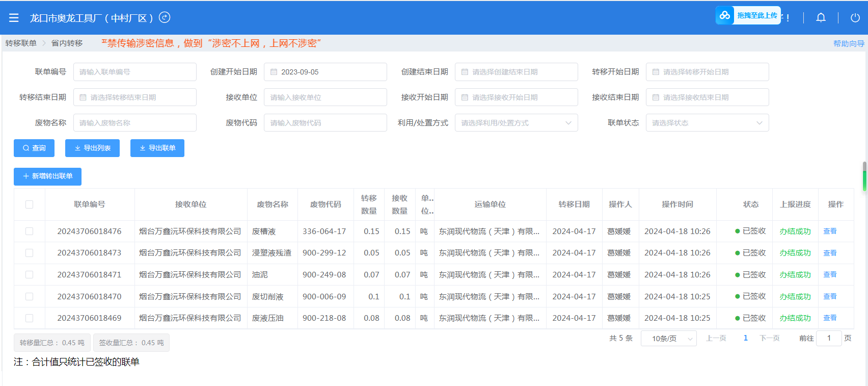Open calendar for 创建开始日期 field
This screenshot has height=386, width=868.
pos(274,72)
